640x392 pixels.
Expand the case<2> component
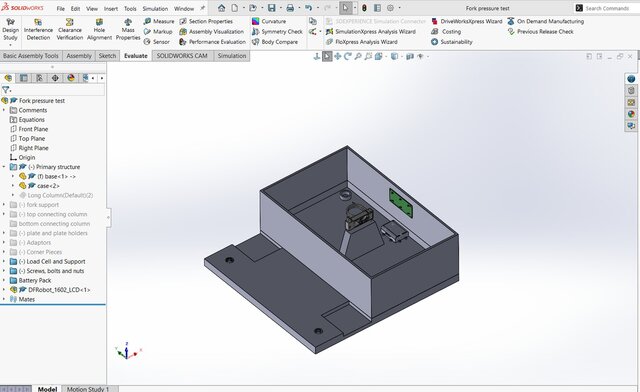point(13,186)
